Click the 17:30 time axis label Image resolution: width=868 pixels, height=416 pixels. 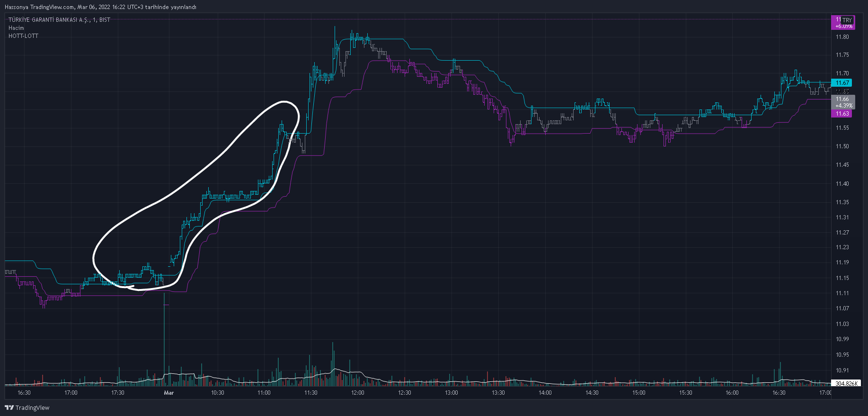click(118, 393)
